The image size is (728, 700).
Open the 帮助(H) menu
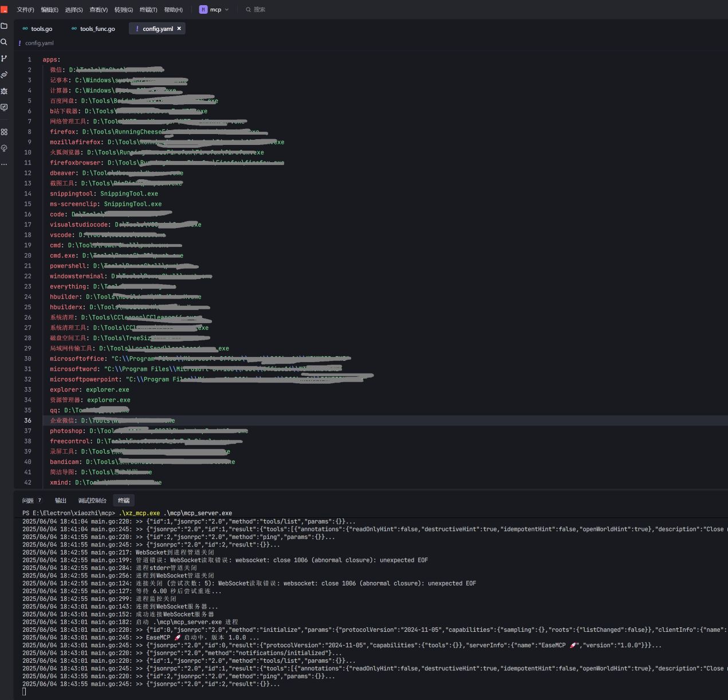click(174, 10)
